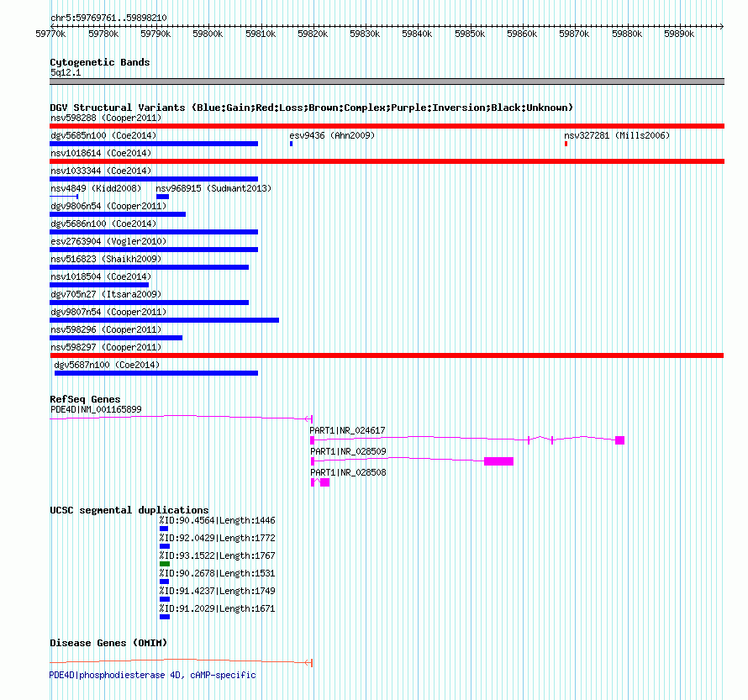The image size is (748, 700).
Task: Click the nsv327281 (Mills2006) variant label
Action: coord(617,135)
